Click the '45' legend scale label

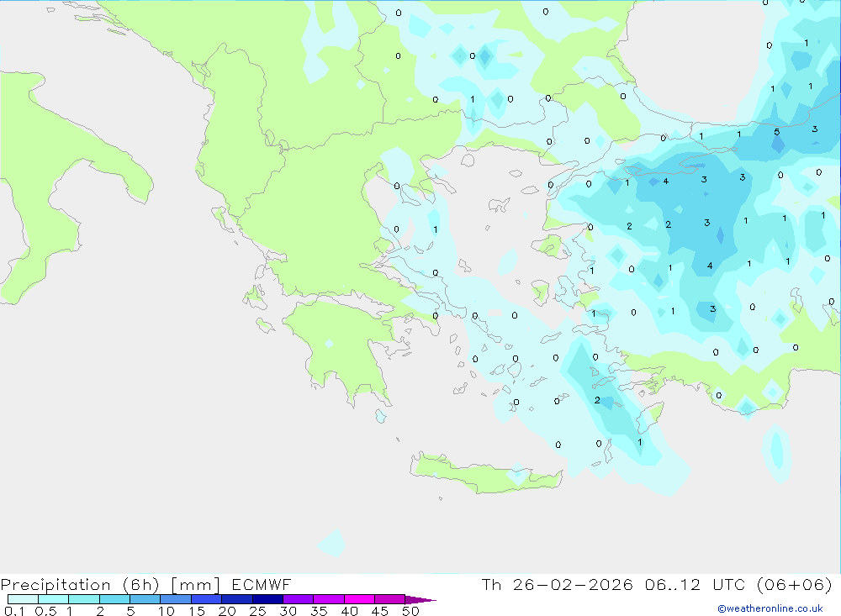coord(380,611)
